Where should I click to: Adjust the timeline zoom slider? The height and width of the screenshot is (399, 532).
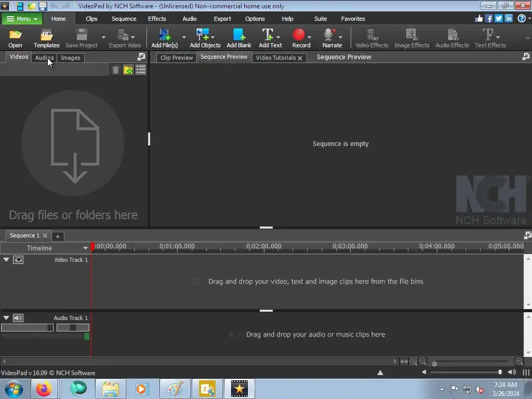[x=435, y=363]
